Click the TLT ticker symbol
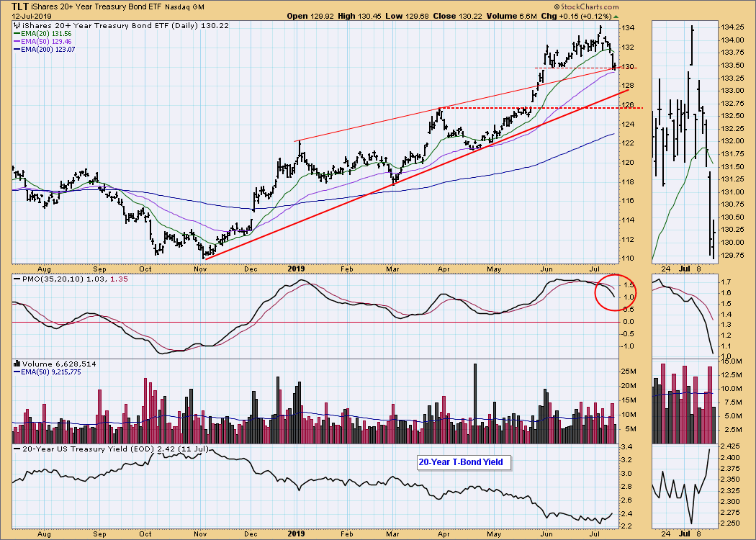This screenshot has height=540, width=756. [19, 6]
